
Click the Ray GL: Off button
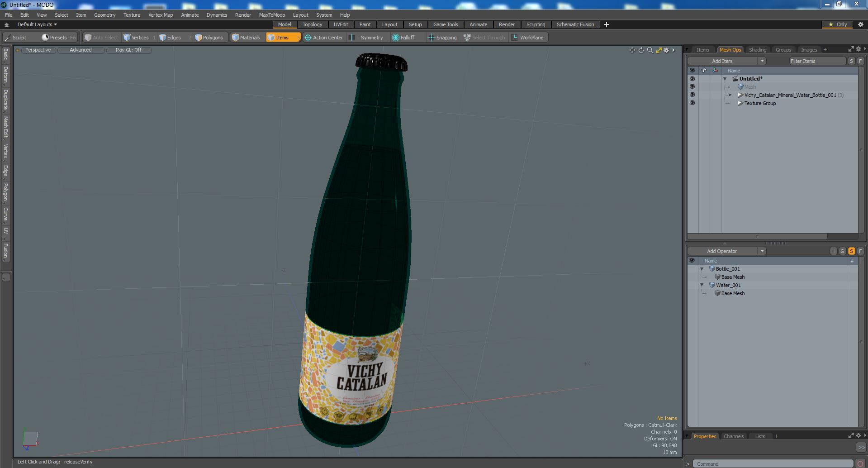pos(128,50)
